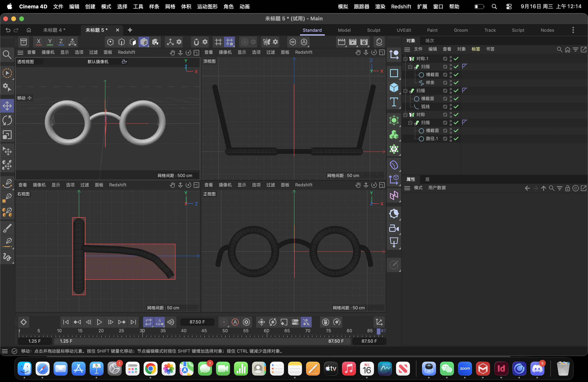This screenshot has height=382, width=588.
Task: Toggle the X axis lock
Action: tap(39, 42)
